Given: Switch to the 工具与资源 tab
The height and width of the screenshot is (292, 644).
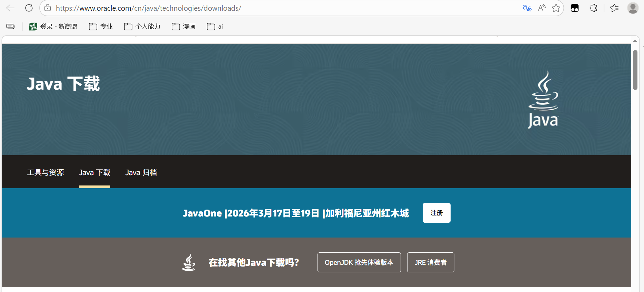Looking at the screenshot, I should pyautogui.click(x=46, y=172).
